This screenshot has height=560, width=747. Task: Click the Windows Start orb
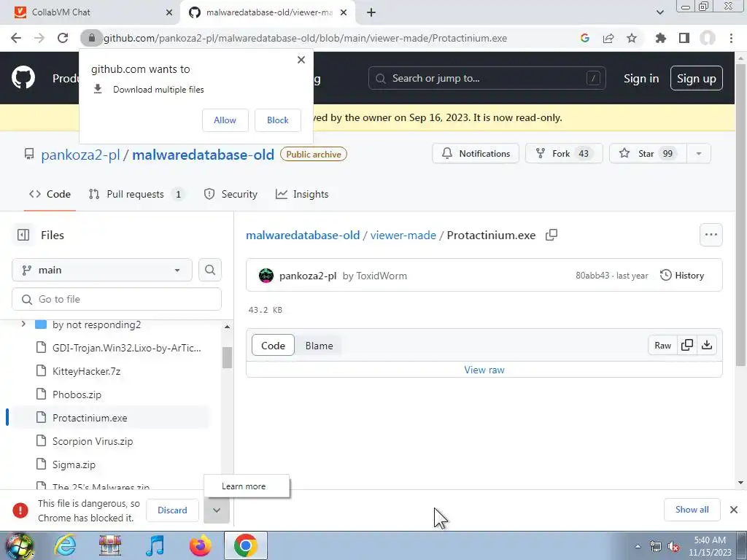pos(19,546)
